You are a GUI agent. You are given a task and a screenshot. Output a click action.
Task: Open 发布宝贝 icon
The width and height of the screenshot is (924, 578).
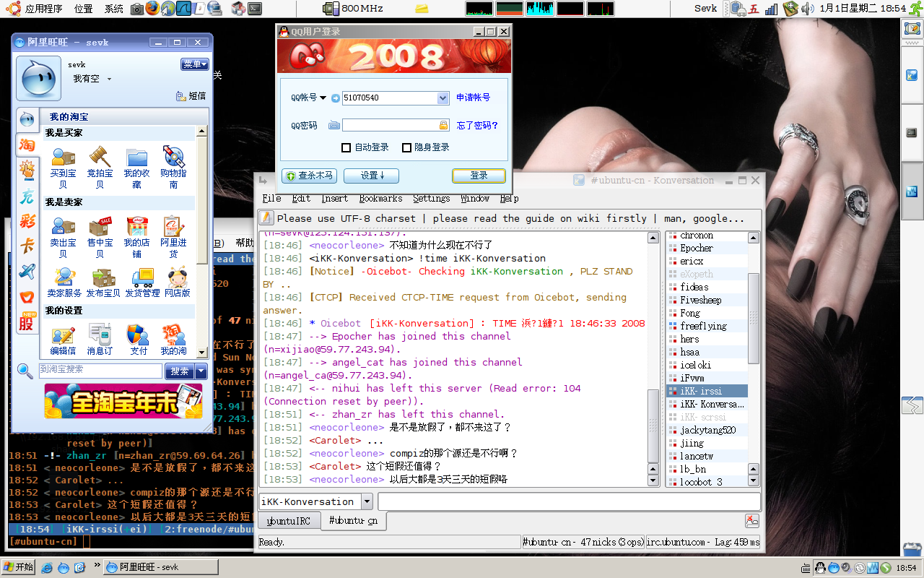[103, 282]
